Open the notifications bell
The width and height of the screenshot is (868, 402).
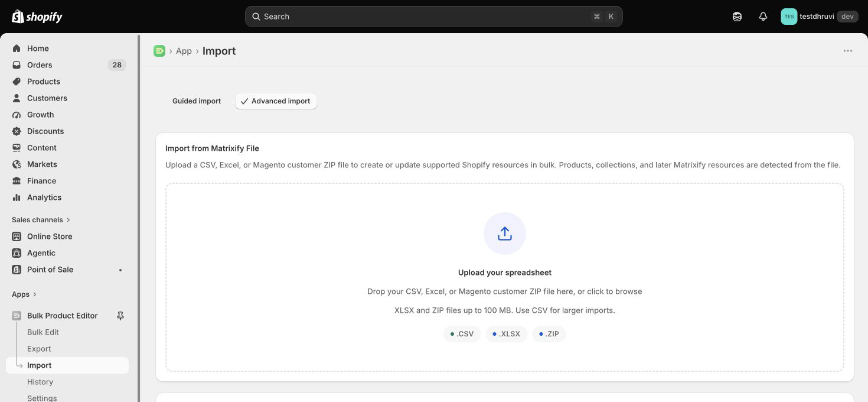[763, 17]
